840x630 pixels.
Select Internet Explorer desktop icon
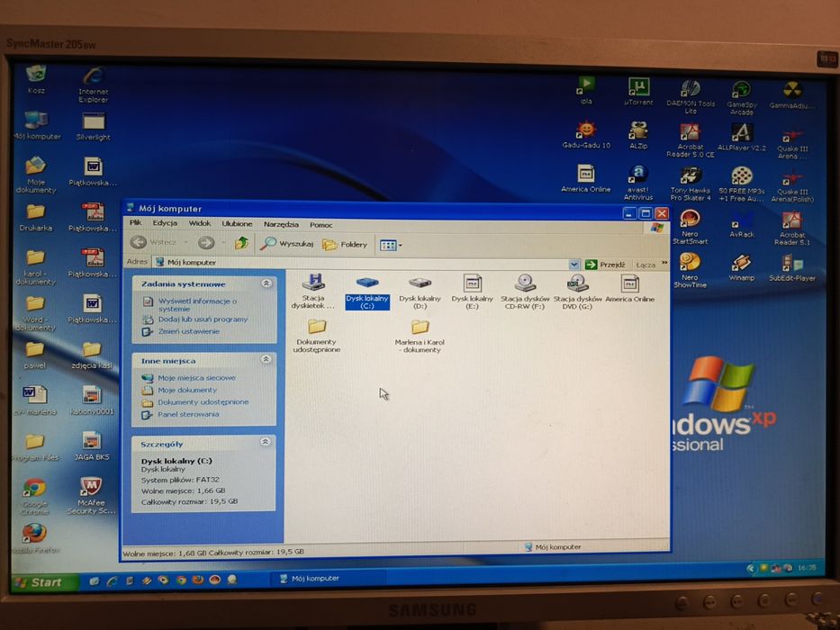click(94, 85)
